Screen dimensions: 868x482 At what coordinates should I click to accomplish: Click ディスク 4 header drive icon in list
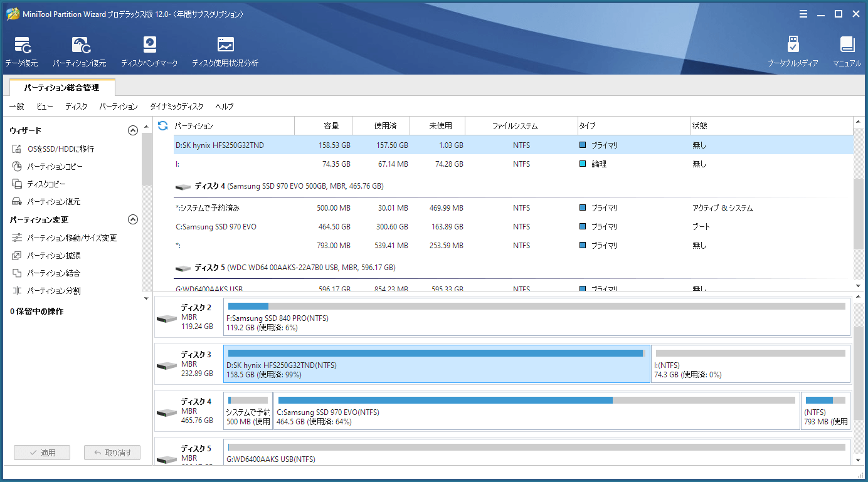(183, 187)
